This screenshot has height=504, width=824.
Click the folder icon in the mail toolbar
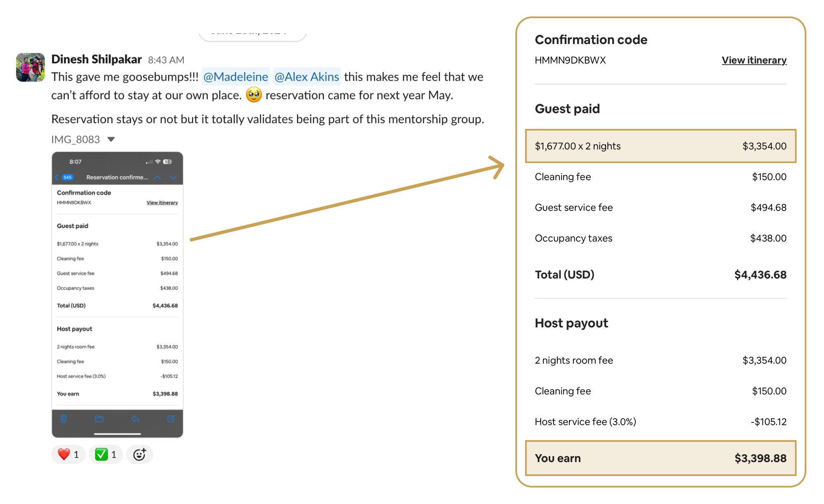(99, 419)
